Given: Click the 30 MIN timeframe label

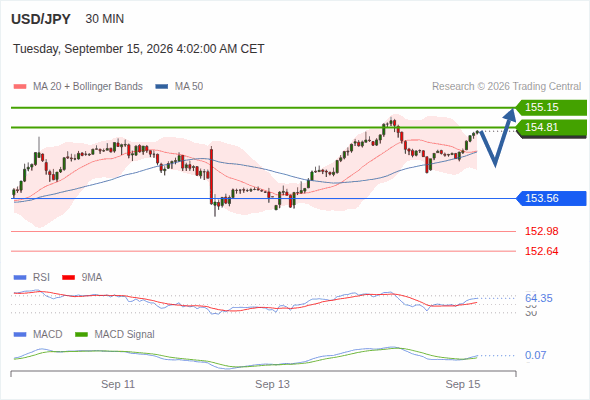Looking at the screenshot, I should 105,19.
